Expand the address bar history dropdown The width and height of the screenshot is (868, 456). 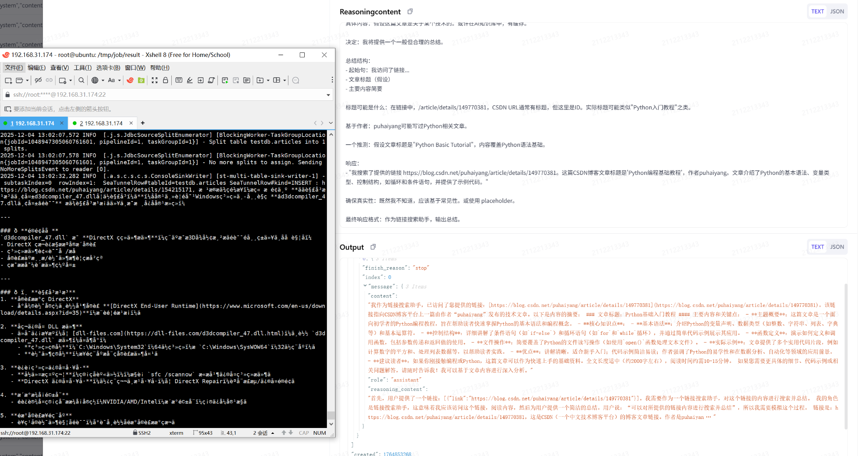(x=328, y=95)
